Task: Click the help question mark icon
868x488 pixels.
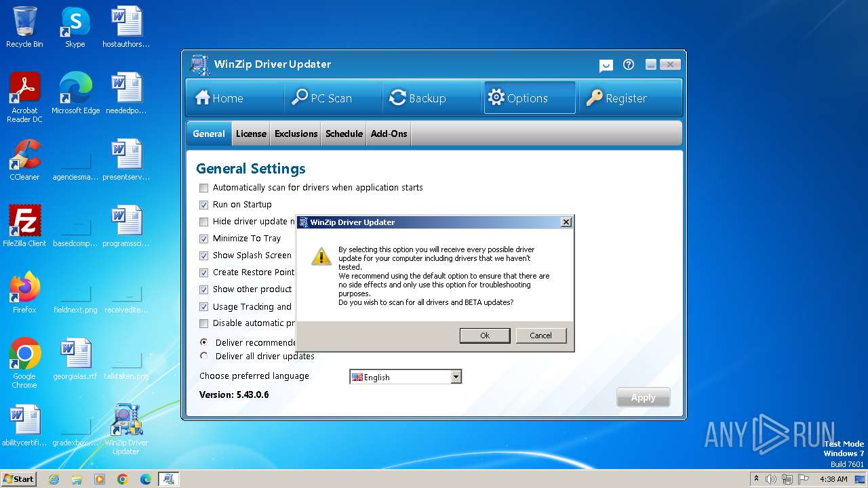Action: coord(629,64)
